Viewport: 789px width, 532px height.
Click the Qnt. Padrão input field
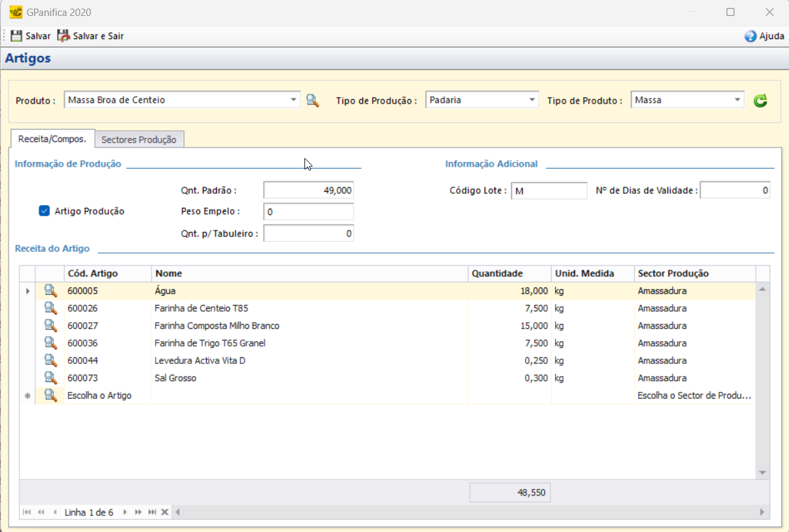(308, 191)
